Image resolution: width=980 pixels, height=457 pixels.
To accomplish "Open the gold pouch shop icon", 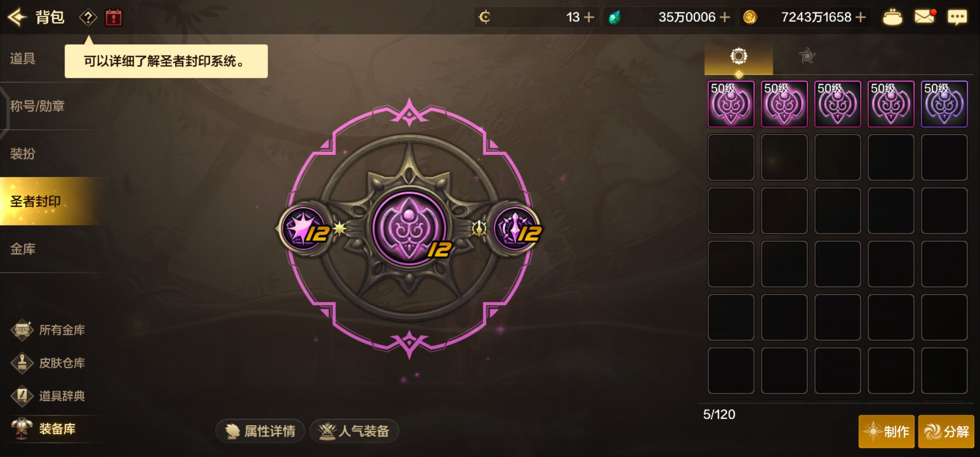I will (892, 17).
